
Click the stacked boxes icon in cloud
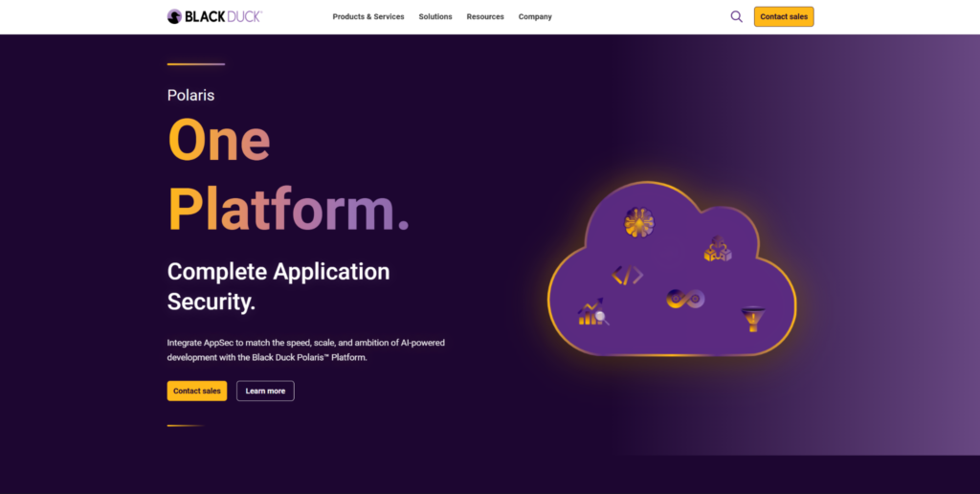(718, 249)
